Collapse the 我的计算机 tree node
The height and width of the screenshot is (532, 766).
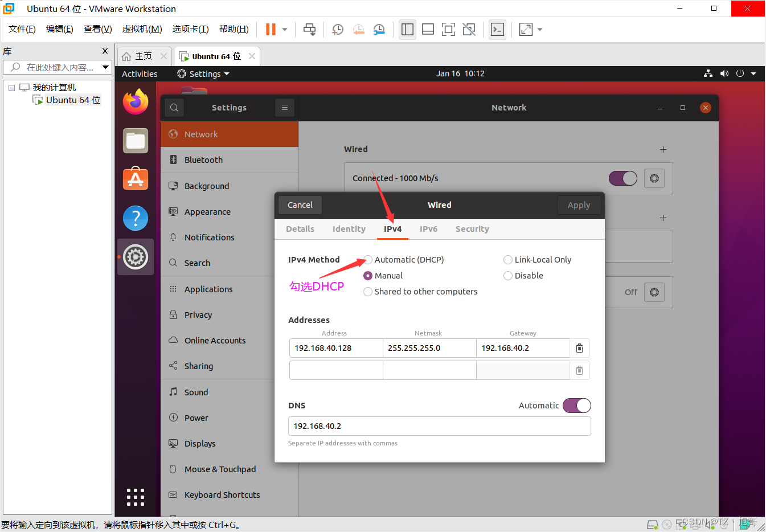[x=11, y=88]
